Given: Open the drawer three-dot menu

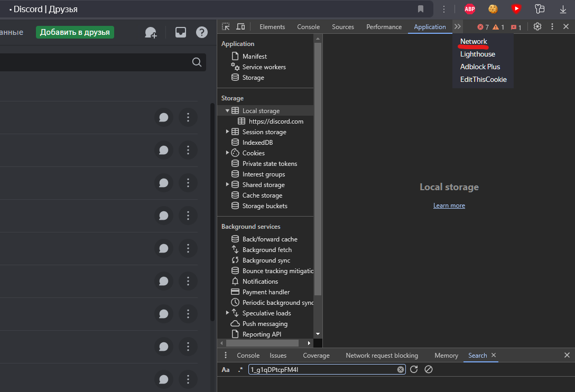Looking at the screenshot, I should click(226, 355).
